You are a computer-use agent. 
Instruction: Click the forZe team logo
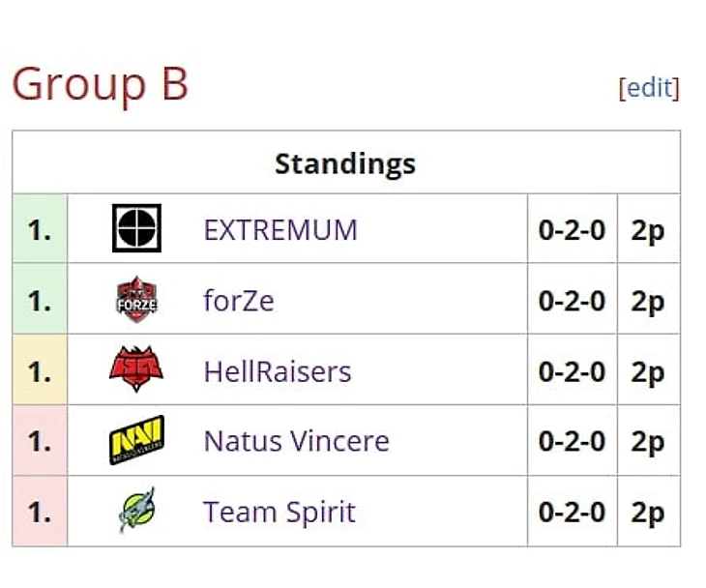(136, 300)
